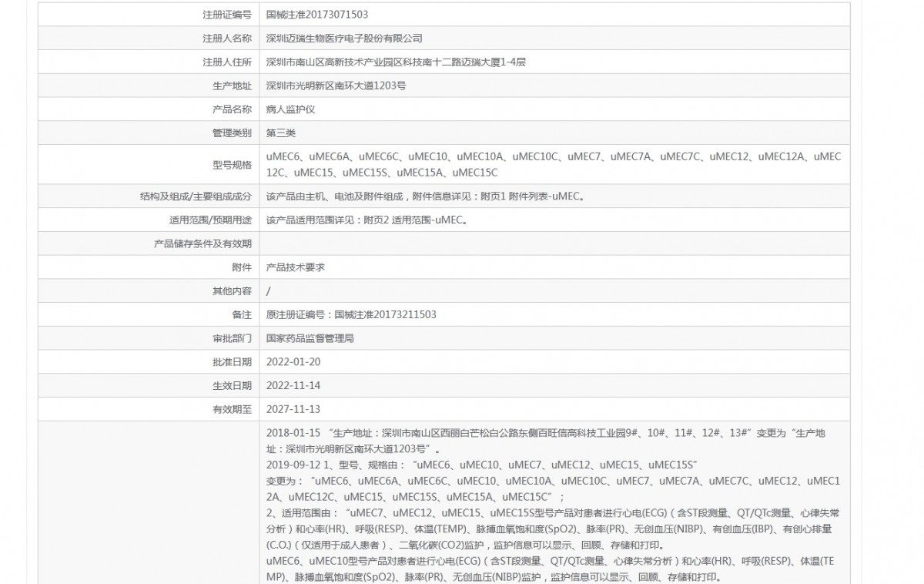Click the 产品名称 label
Image resolution: width=924 pixels, height=584 pixels.
pyautogui.click(x=232, y=109)
